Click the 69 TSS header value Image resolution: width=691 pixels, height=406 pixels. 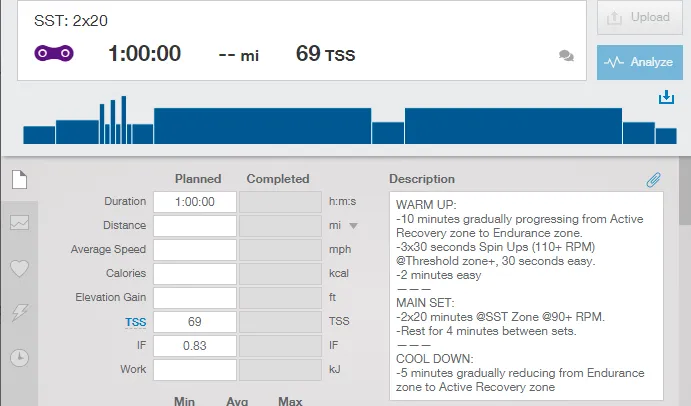click(325, 54)
